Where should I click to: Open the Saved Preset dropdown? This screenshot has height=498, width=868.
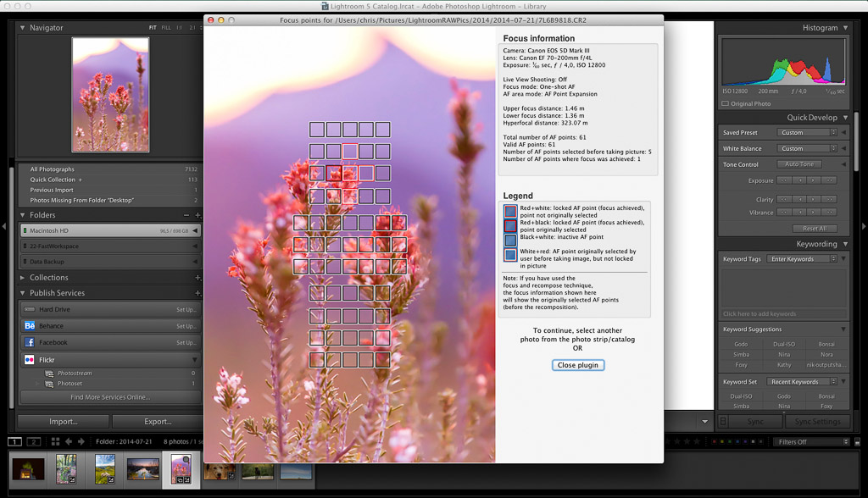pyautogui.click(x=807, y=132)
